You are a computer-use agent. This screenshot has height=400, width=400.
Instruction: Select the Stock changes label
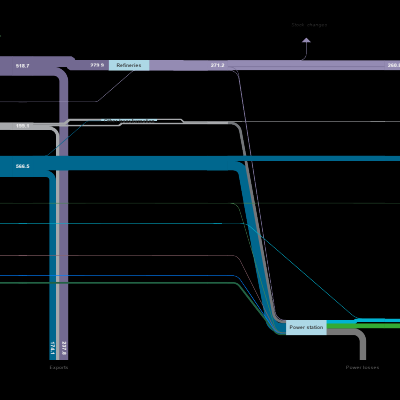point(309,25)
